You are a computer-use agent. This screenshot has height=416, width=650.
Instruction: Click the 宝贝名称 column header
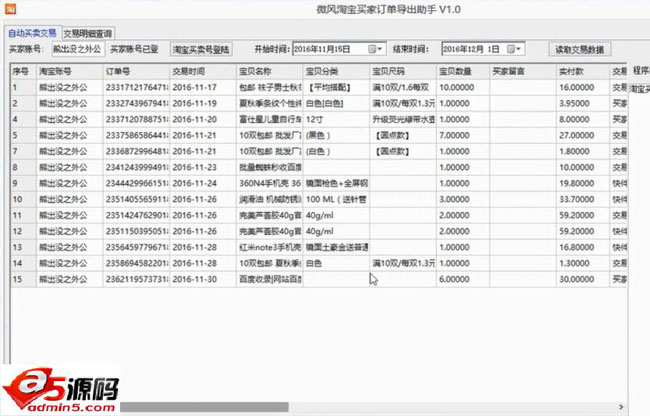coord(270,71)
